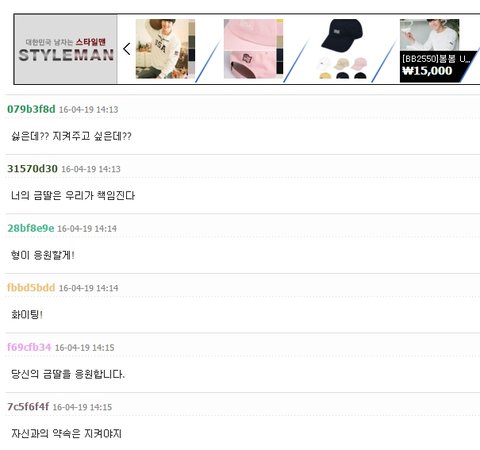Click username f69cfb34
Screen dimensions: 480x450
[29, 347]
